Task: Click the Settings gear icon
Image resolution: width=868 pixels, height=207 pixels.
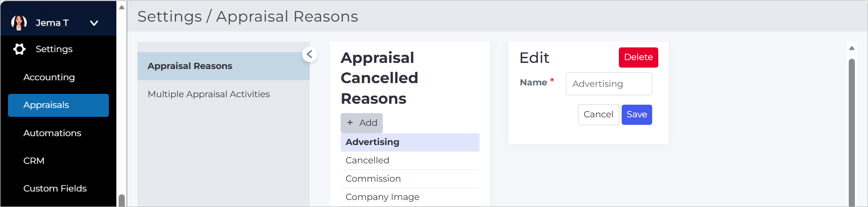Action: click(19, 49)
